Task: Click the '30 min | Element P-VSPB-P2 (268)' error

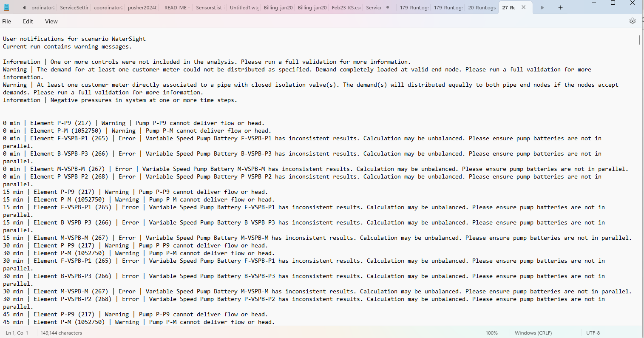Action: tap(304, 303)
